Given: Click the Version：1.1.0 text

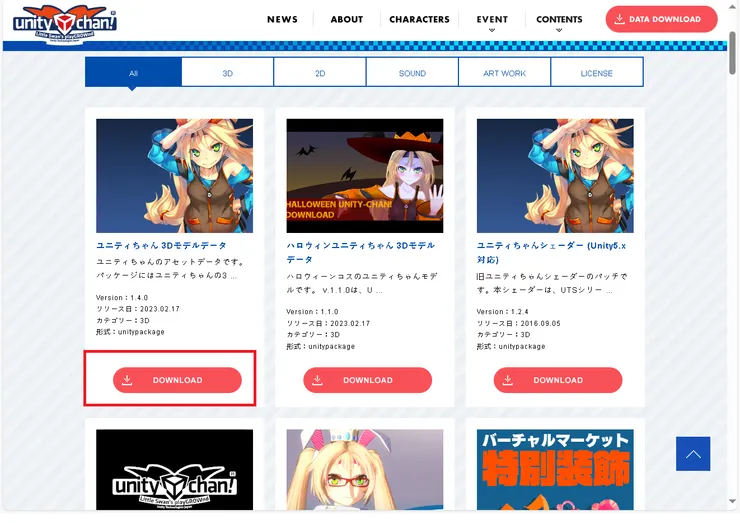Looking at the screenshot, I should (x=312, y=312).
